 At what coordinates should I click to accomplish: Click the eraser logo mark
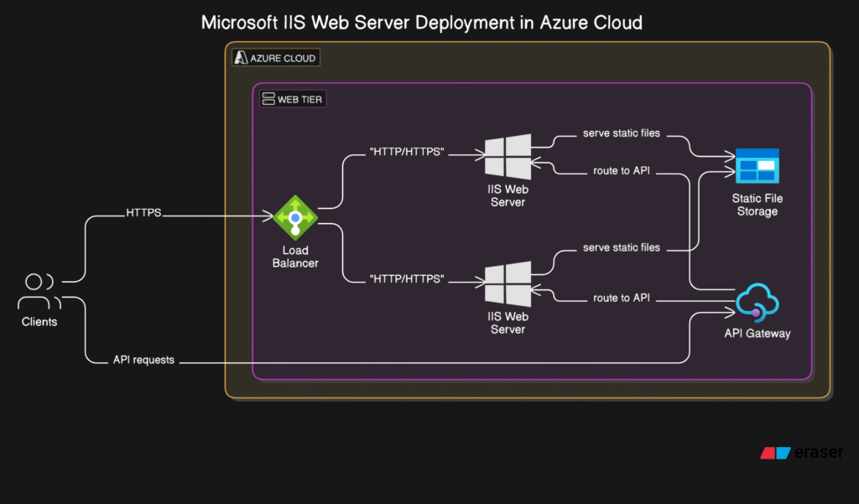pos(775,453)
